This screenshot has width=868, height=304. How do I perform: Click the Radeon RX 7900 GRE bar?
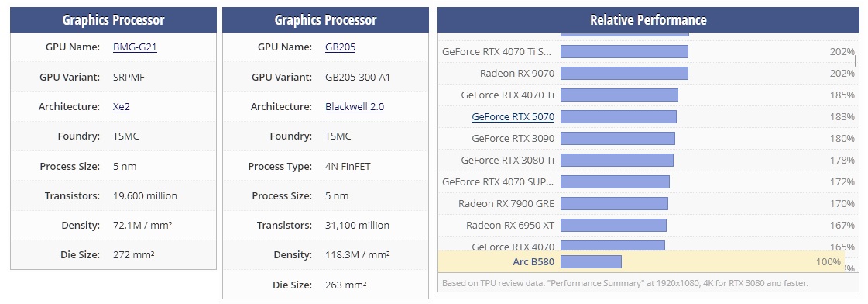pyautogui.click(x=614, y=204)
